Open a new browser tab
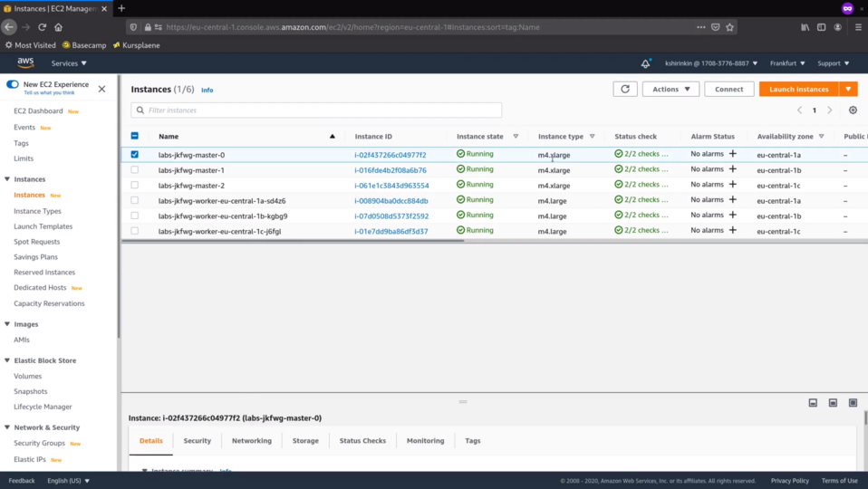 pos(121,8)
